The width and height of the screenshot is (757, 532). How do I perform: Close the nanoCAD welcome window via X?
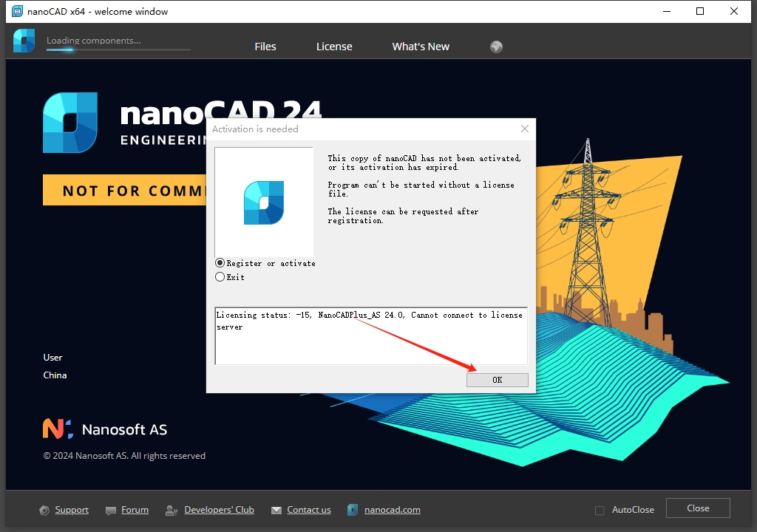pyautogui.click(x=734, y=11)
